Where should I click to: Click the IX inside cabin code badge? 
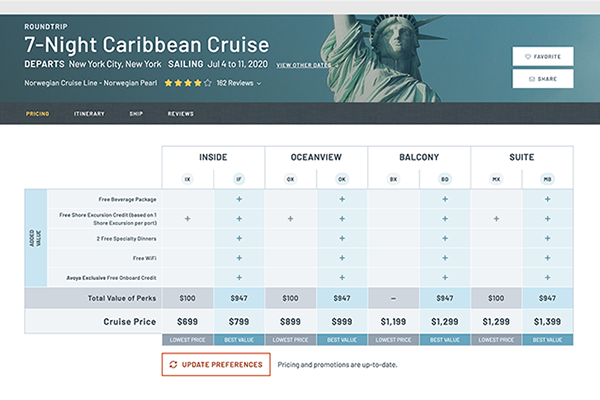[x=188, y=179]
